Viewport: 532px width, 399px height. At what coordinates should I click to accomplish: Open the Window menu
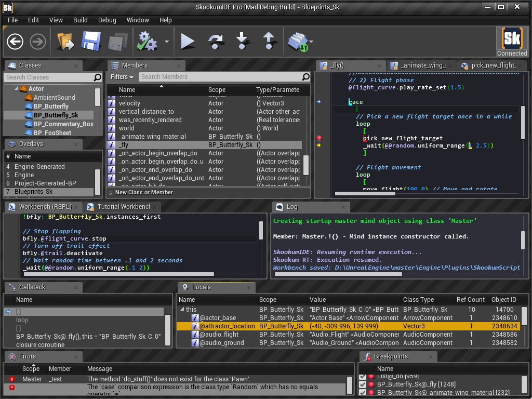pyautogui.click(x=138, y=20)
